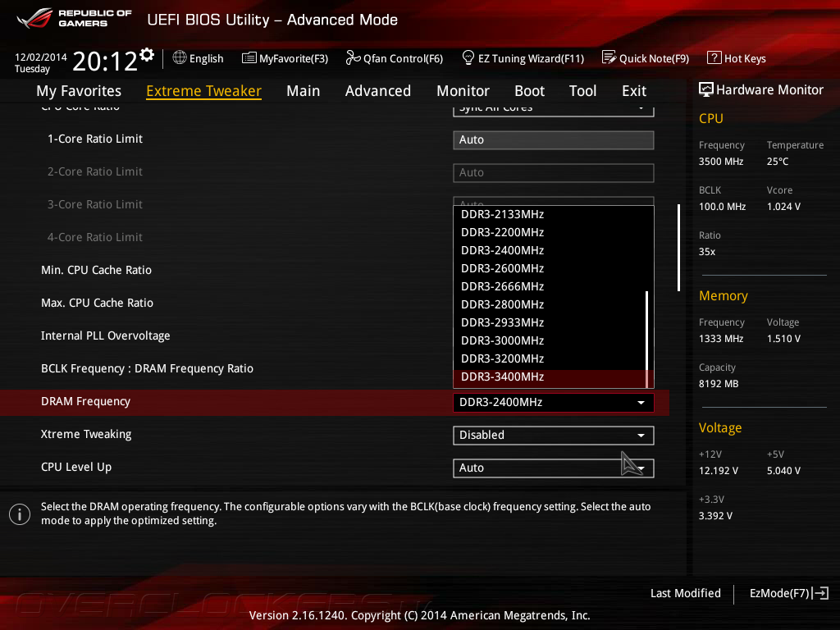
Task: Click the 1-Core Ratio Limit label
Action: pyautogui.click(x=95, y=139)
